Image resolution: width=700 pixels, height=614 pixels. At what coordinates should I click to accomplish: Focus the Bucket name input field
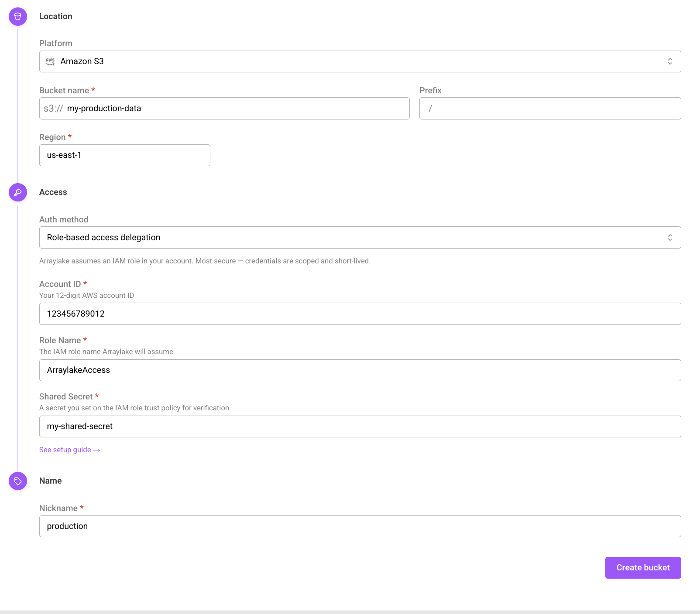(224, 109)
